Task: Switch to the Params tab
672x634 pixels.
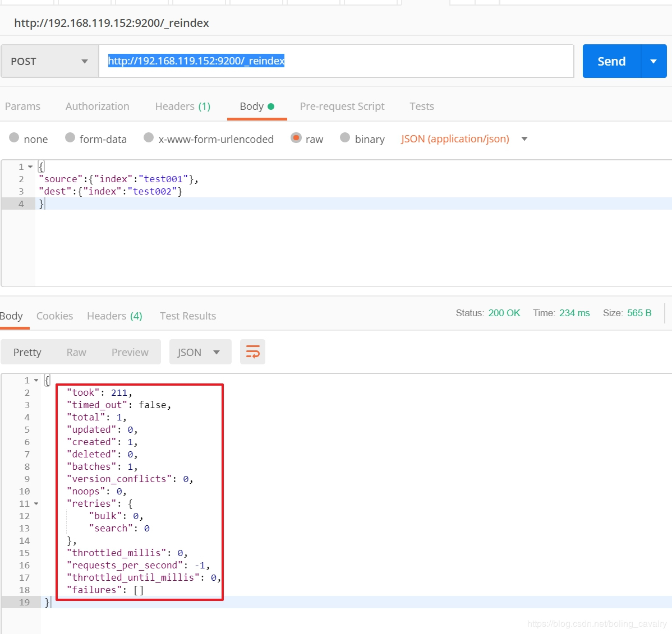Action: pos(22,107)
